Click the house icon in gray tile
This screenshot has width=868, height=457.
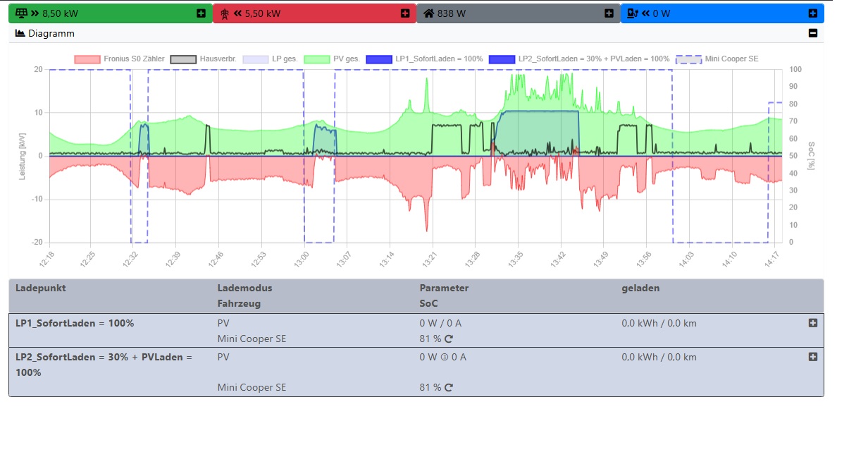(428, 13)
